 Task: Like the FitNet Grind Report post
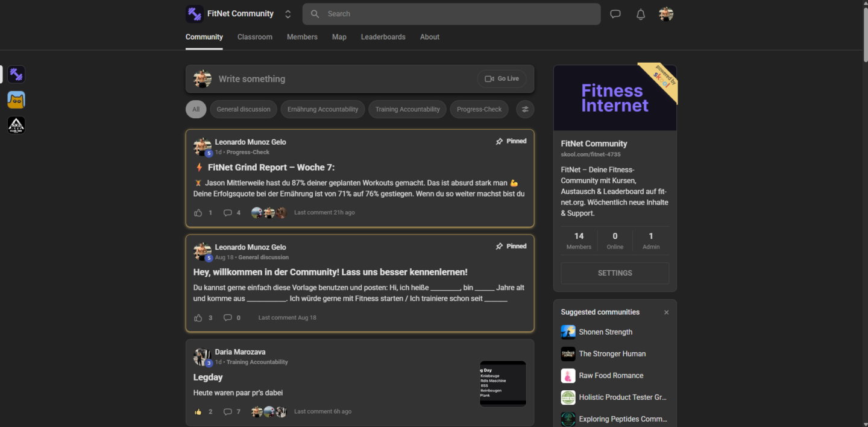click(198, 212)
